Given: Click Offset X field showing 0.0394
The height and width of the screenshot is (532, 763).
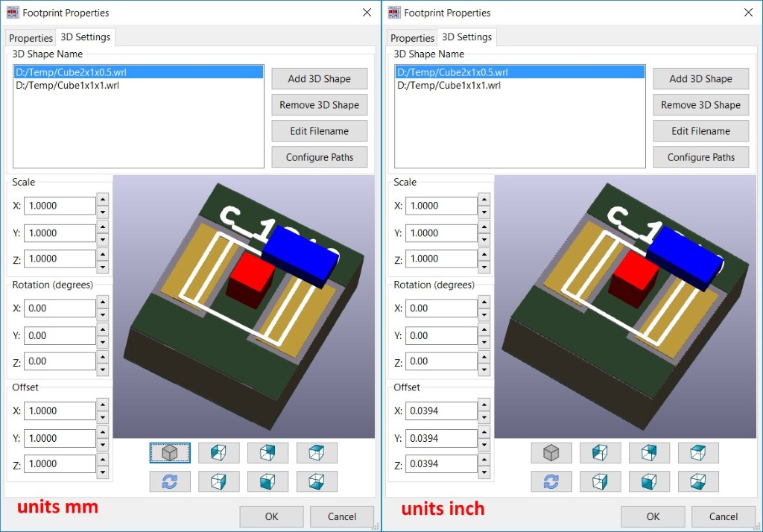Looking at the screenshot, I should pyautogui.click(x=441, y=411).
